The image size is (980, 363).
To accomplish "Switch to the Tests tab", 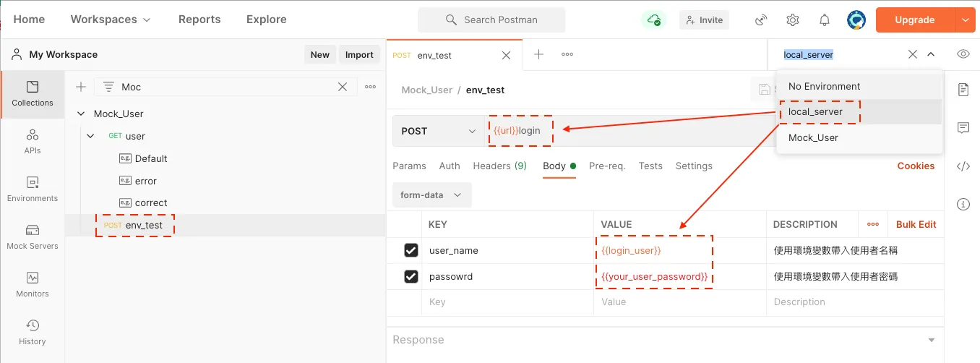I will tap(650, 166).
